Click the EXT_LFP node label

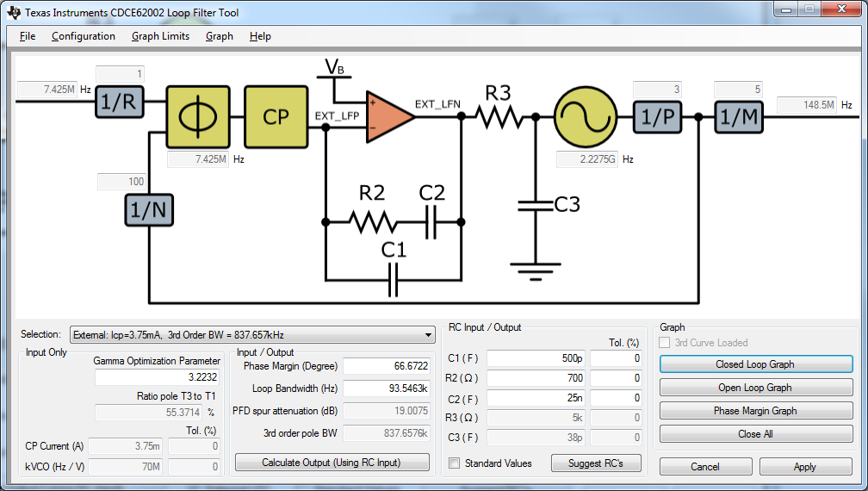[x=337, y=115]
